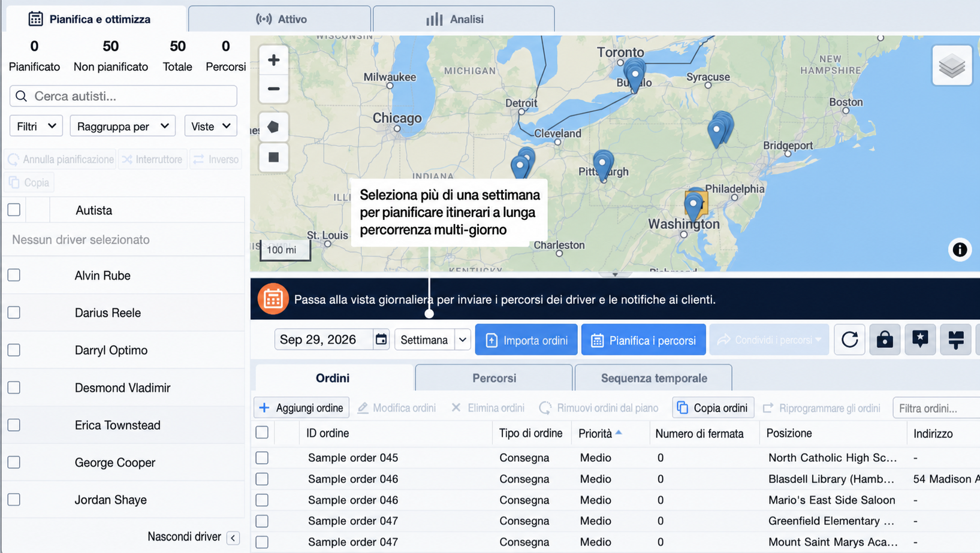Open the Analisi tab

[463, 19]
